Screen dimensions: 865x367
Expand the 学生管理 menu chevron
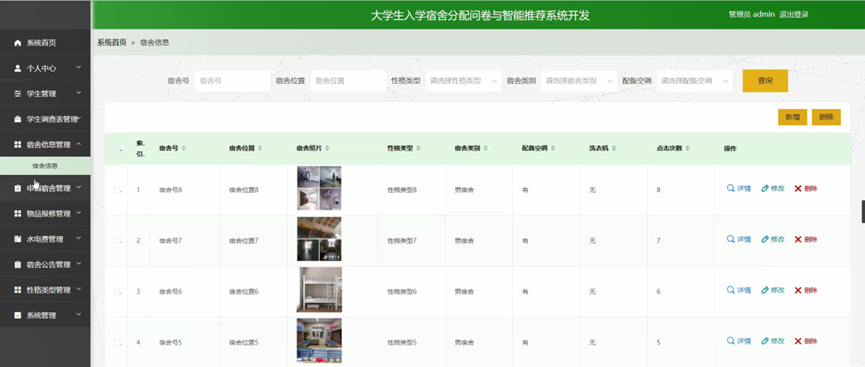79,93
